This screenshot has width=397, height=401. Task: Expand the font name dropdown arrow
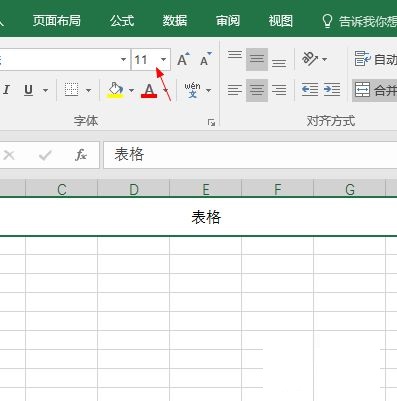(x=123, y=60)
